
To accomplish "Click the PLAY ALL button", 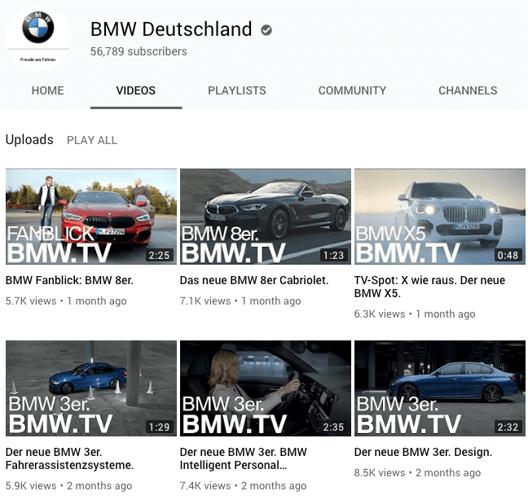I will [x=92, y=140].
